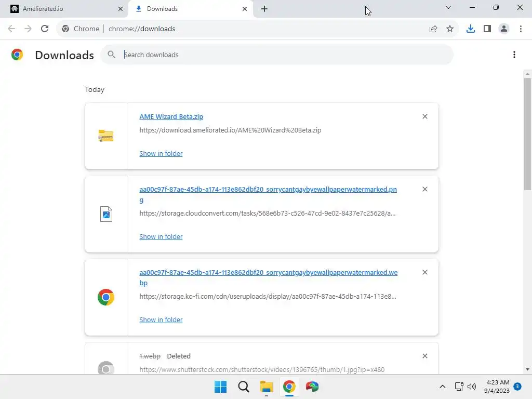The height and width of the screenshot is (399, 532).
Task: Show the .png file in folder
Action: (161, 236)
